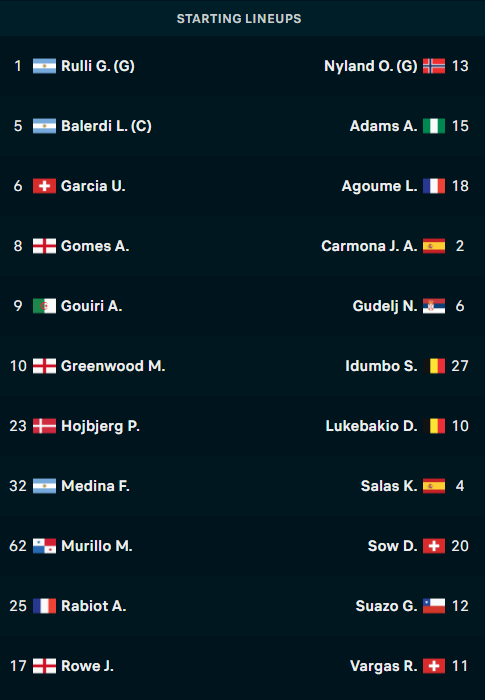Click Belgium flag beside Lukebakio D.
The image size is (485, 700).
tap(434, 426)
